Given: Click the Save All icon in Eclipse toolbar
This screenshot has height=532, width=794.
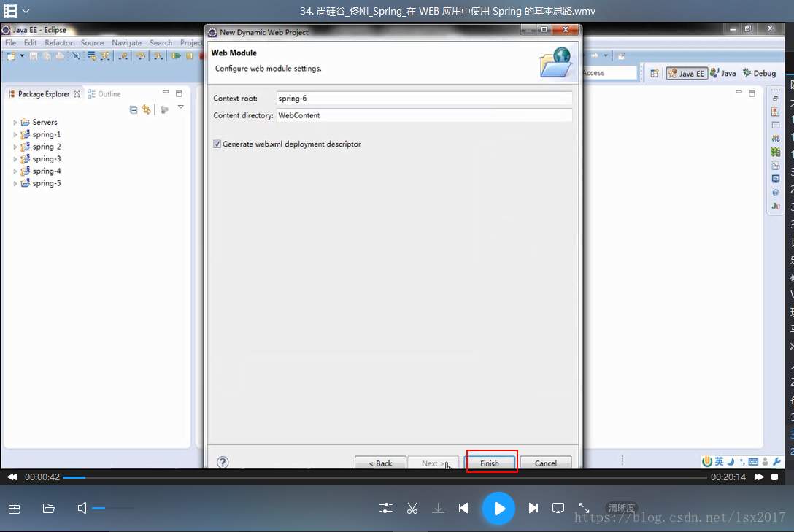Looking at the screenshot, I should click(47, 55).
